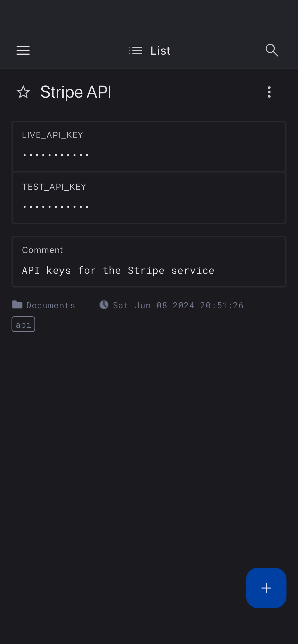
Task: Toggle the favorite star for Stripe API
Action: 23,92
